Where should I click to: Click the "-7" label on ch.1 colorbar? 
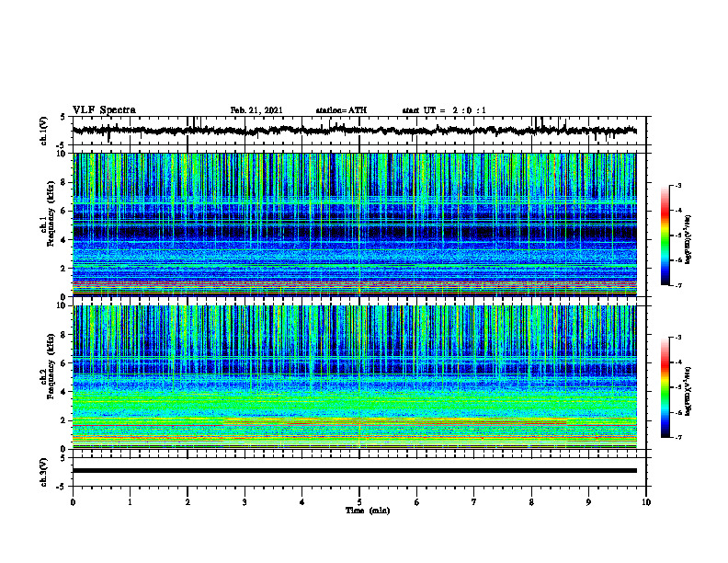678,285
